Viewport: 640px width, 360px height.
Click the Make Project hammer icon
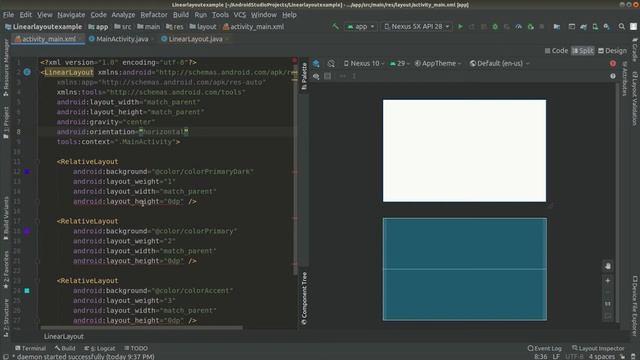335,27
